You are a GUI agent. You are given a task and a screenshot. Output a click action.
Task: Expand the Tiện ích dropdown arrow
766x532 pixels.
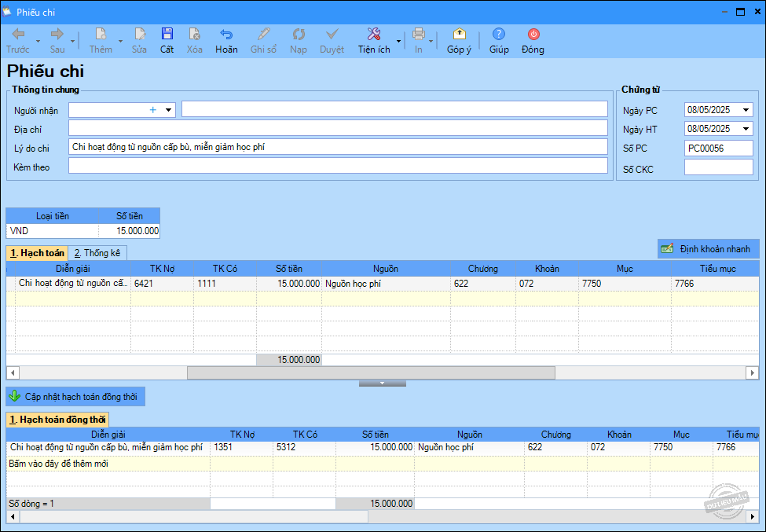(x=398, y=42)
